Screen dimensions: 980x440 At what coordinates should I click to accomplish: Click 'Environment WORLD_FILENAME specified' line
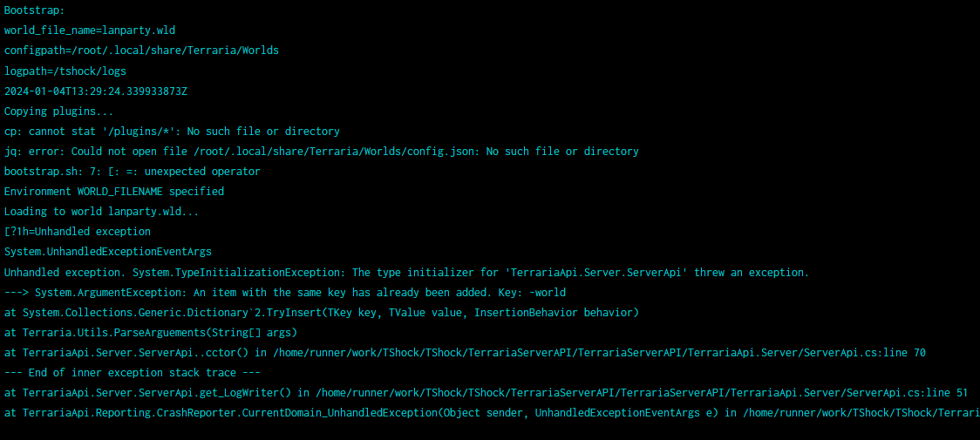[x=113, y=192]
